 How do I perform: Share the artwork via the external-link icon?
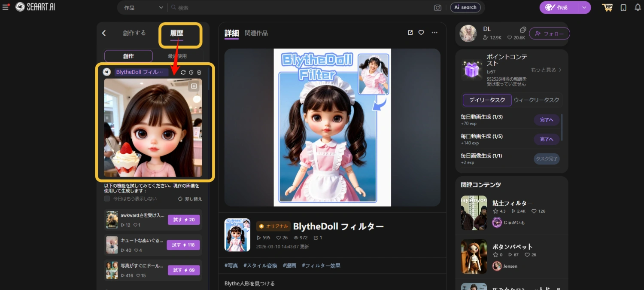coord(410,32)
